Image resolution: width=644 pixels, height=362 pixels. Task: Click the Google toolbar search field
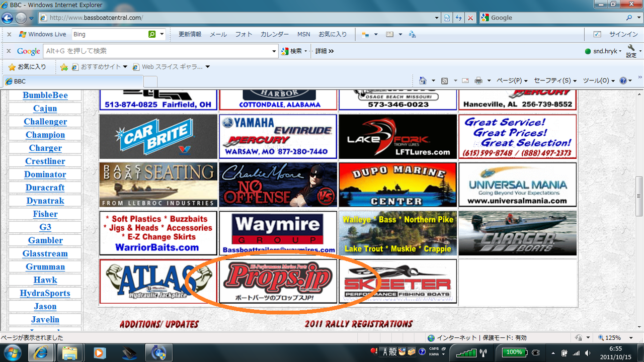point(157,51)
